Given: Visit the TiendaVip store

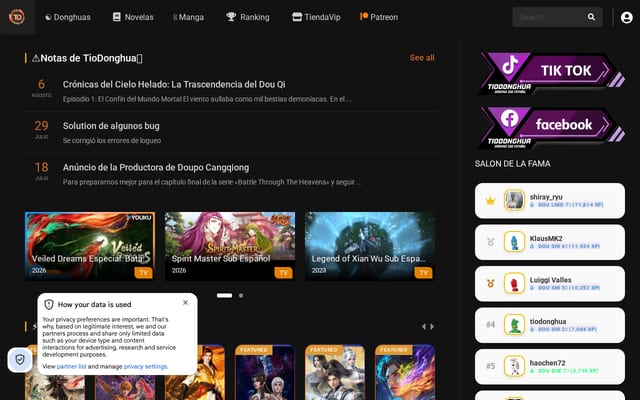Looking at the screenshot, I should (x=316, y=17).
